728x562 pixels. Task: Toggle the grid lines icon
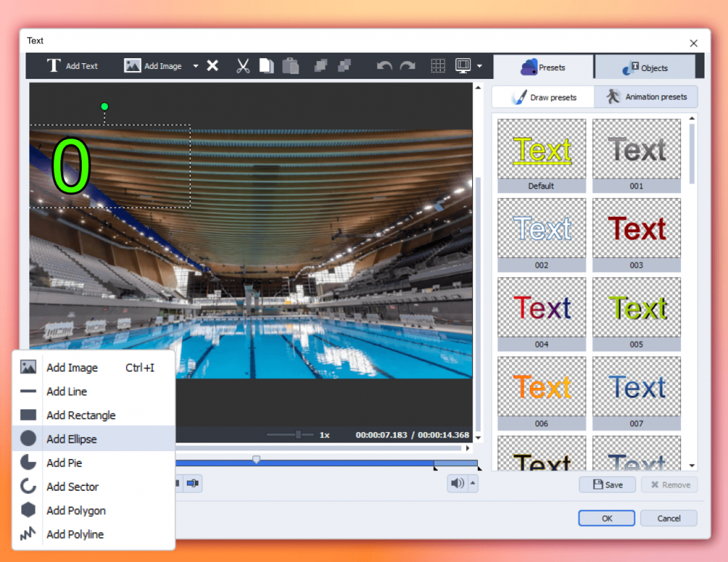(x=439, y=66)
